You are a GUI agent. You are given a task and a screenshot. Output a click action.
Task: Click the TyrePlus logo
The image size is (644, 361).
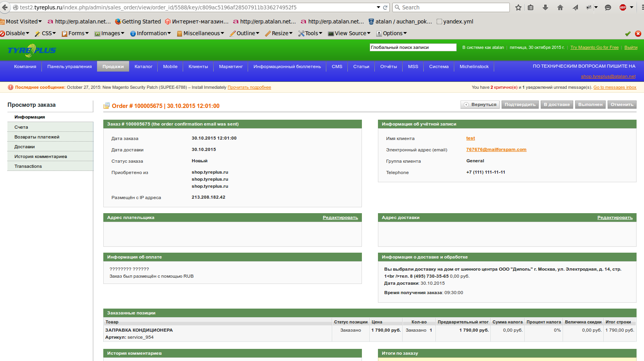[x=32, y=50]
